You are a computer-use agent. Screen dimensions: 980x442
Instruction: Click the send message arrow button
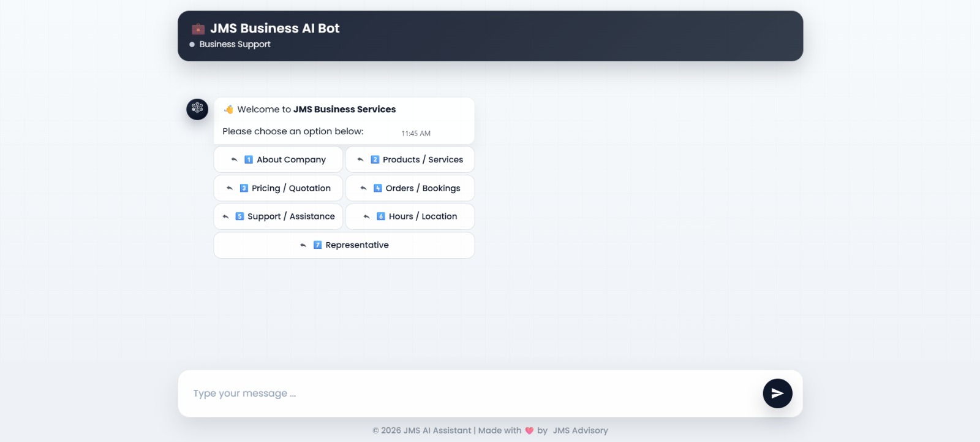click(x=777, y=394)
